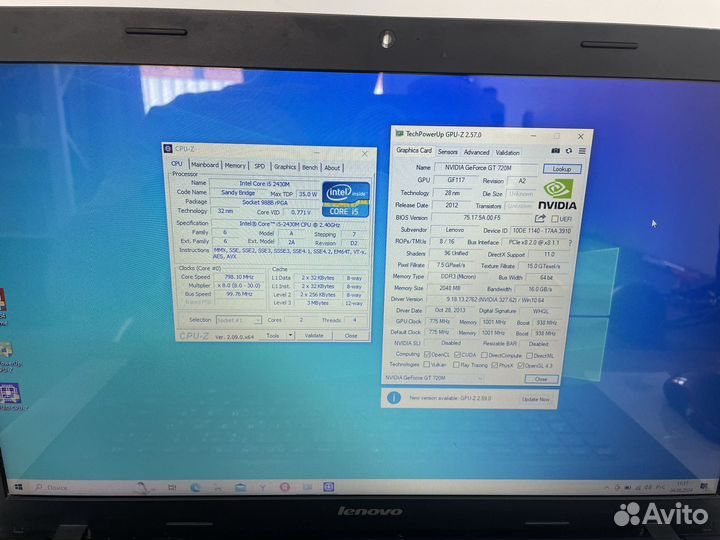Click the Close button in GPU-Z

coord(541,379)
